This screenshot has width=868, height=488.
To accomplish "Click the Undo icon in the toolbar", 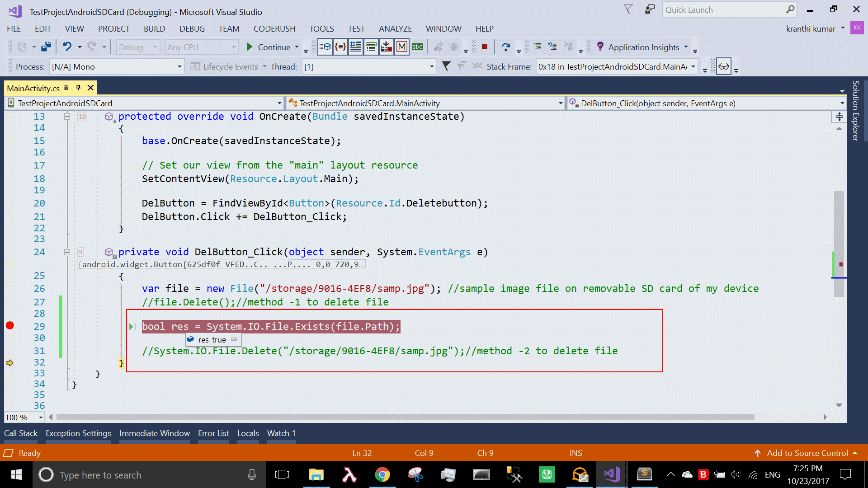I will (67, 47).
